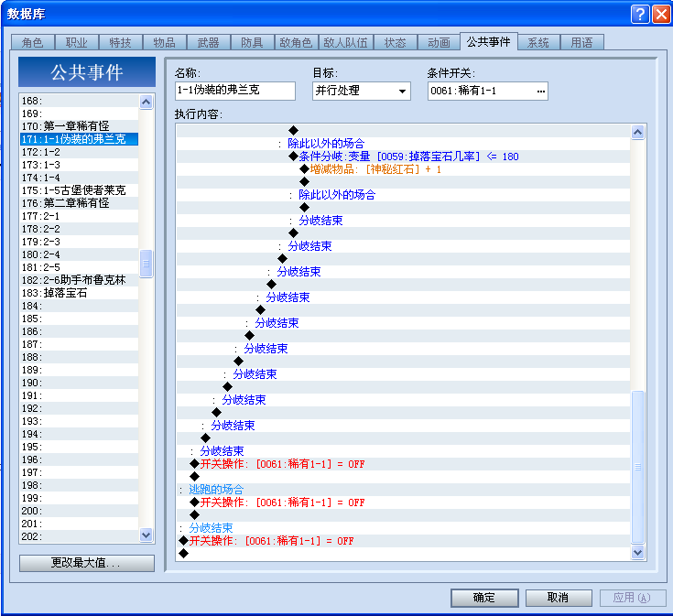Click the 取消 button
Image resolution: width=673 pixels, height=616 pixels.
(559, 598)
